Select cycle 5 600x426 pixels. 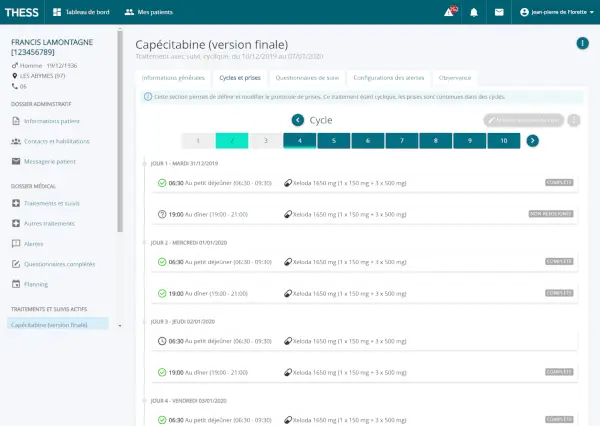coord(334,141)
